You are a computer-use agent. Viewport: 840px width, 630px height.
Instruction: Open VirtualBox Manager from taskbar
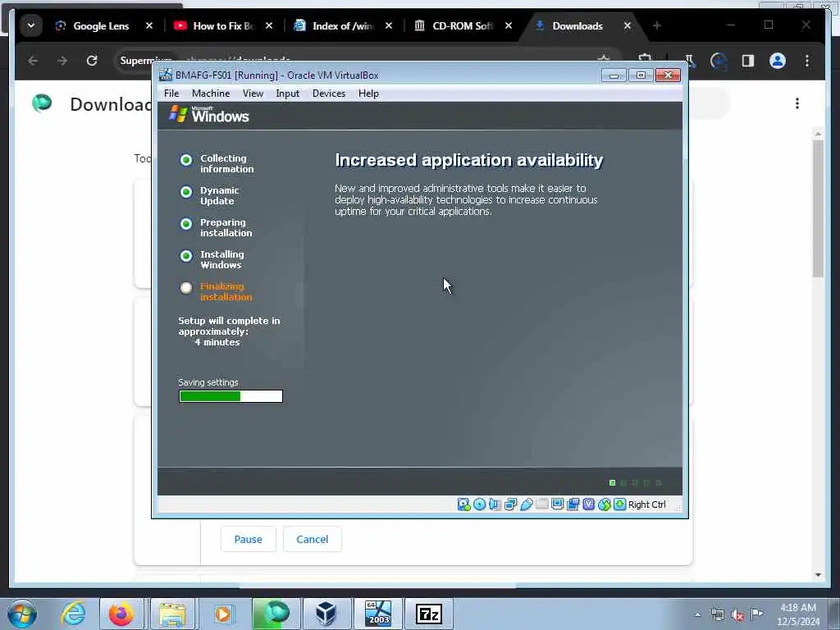[x=326, y=614]
